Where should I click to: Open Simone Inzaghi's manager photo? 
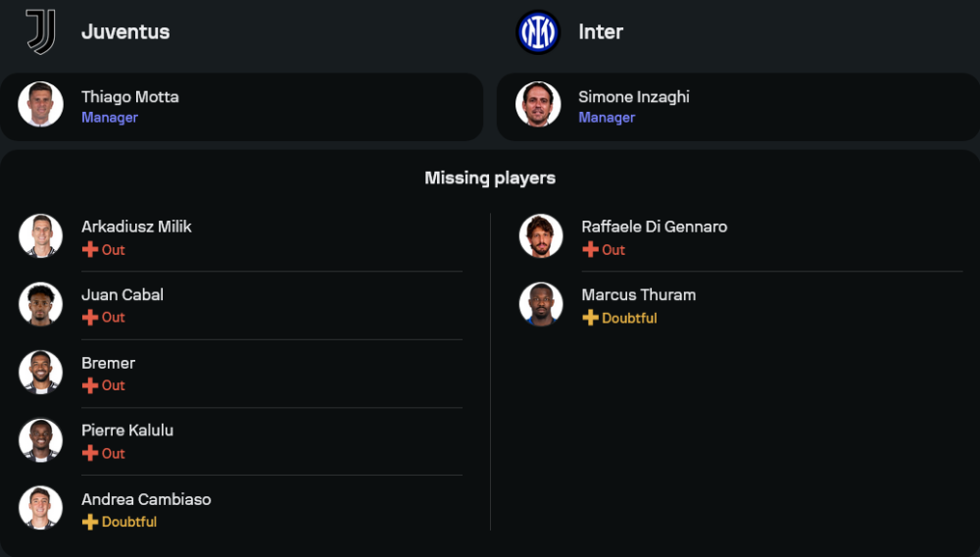point(538,105)
